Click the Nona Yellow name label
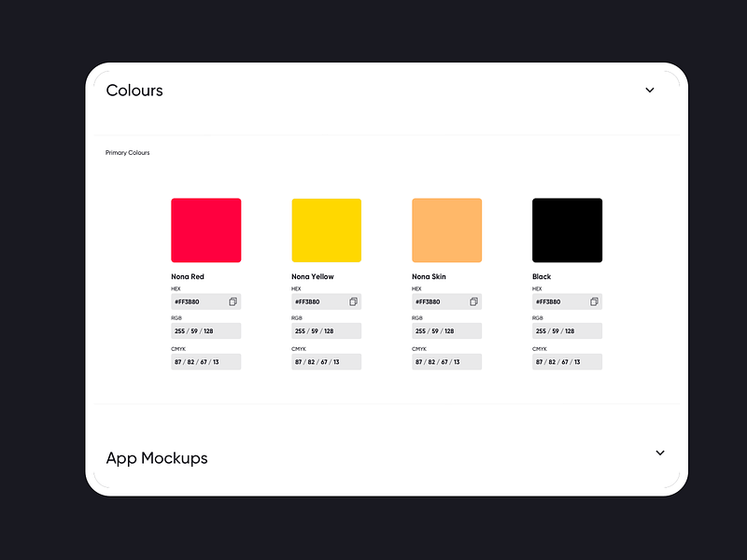The image size is (747, 560). 313,276
